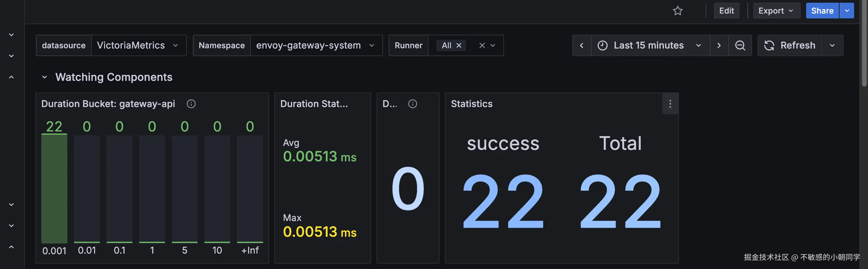Open the Statistics panel three-dot menu
This screenshot has width=868, height=269.
click(670, 104)
